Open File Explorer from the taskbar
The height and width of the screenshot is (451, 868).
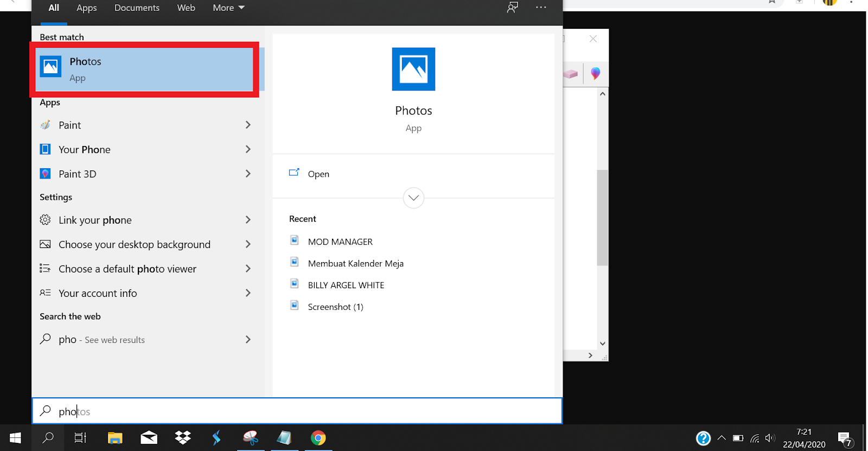click(115, 437)
